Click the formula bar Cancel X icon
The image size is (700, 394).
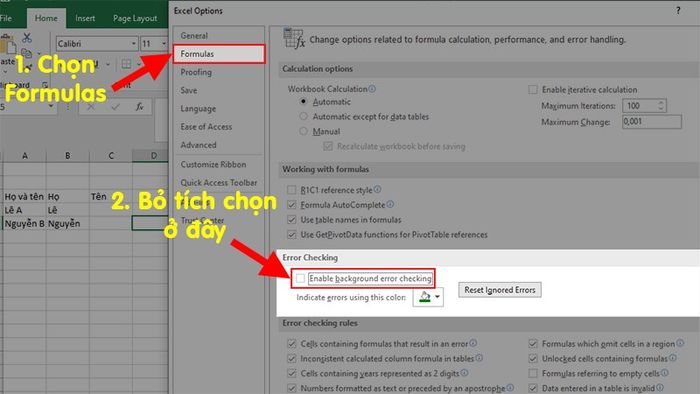(91, 107)
